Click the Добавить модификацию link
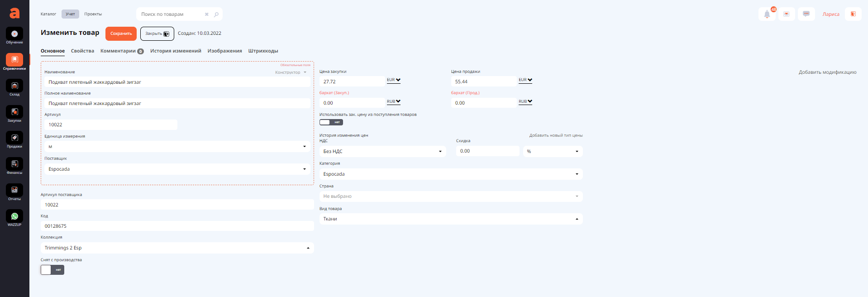This screenshot has width=868, height=297. [827, 72]
